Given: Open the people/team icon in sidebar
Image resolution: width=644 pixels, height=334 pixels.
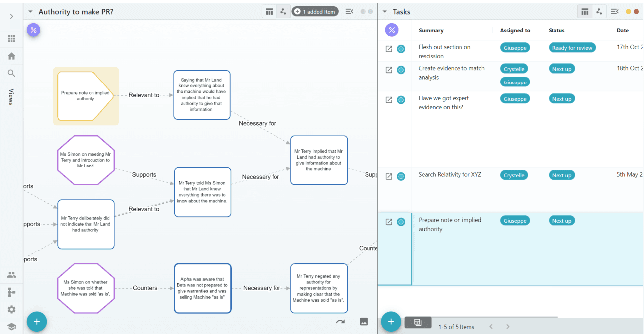Looking at the screenshot, I should (11, 275).
